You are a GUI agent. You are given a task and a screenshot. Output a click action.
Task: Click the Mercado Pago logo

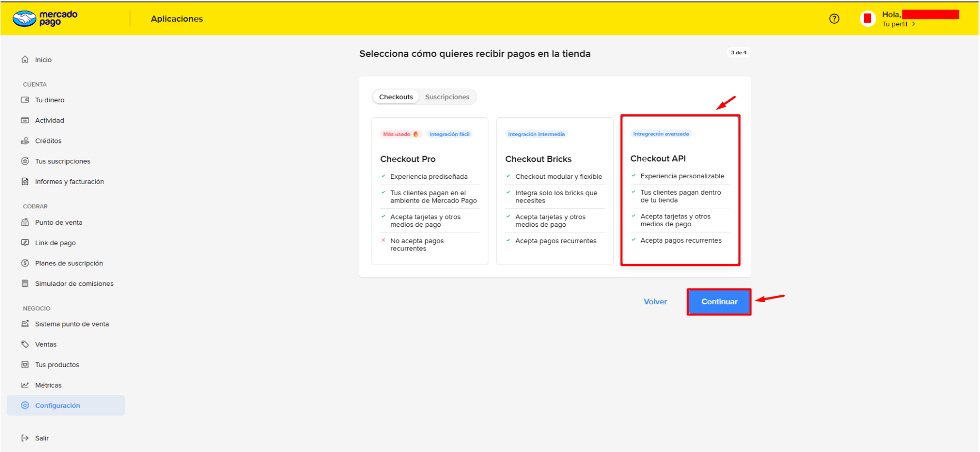45,18
